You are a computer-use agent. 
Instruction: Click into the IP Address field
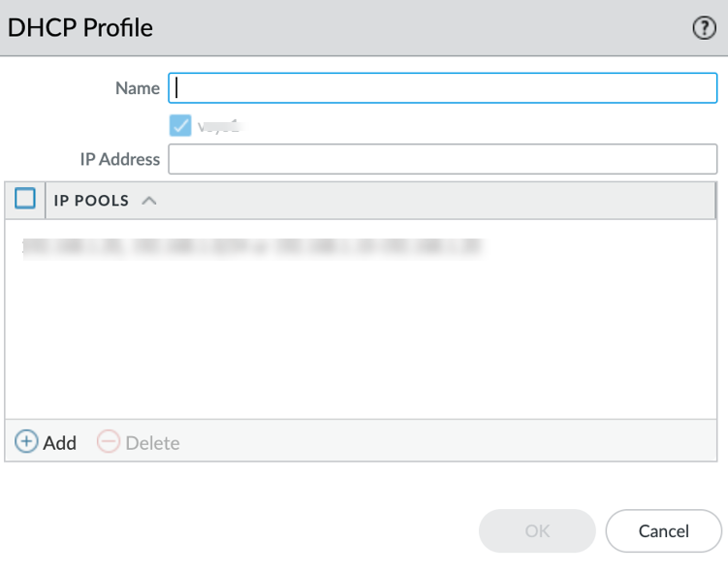pyautogui.click(x=442, y=159)
